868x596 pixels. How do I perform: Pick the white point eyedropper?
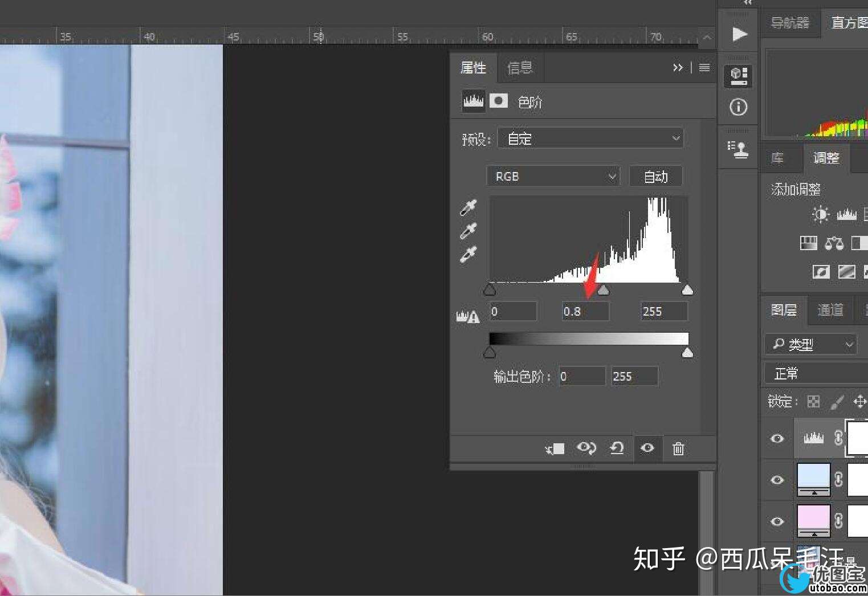point(468,254)
